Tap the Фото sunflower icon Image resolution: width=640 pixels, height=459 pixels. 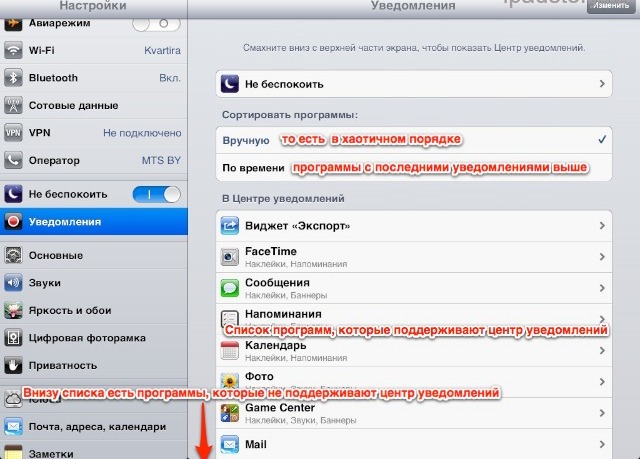(230, 381)
